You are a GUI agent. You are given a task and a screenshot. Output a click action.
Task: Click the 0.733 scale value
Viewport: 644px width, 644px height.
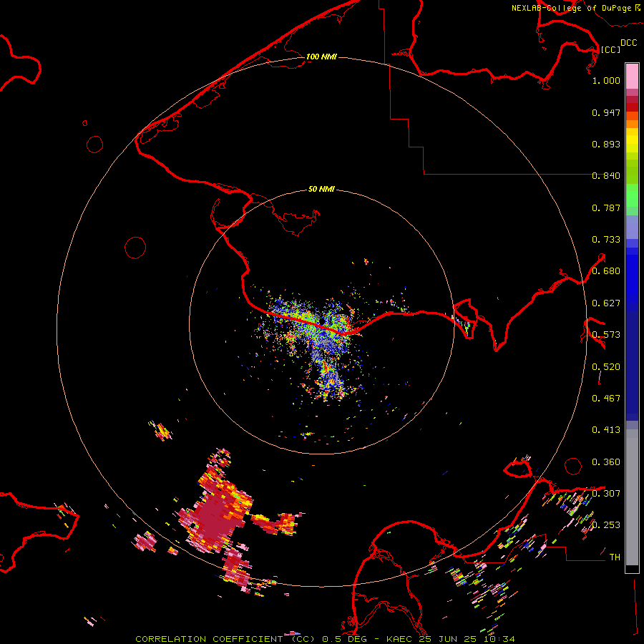tap(606, 240)
